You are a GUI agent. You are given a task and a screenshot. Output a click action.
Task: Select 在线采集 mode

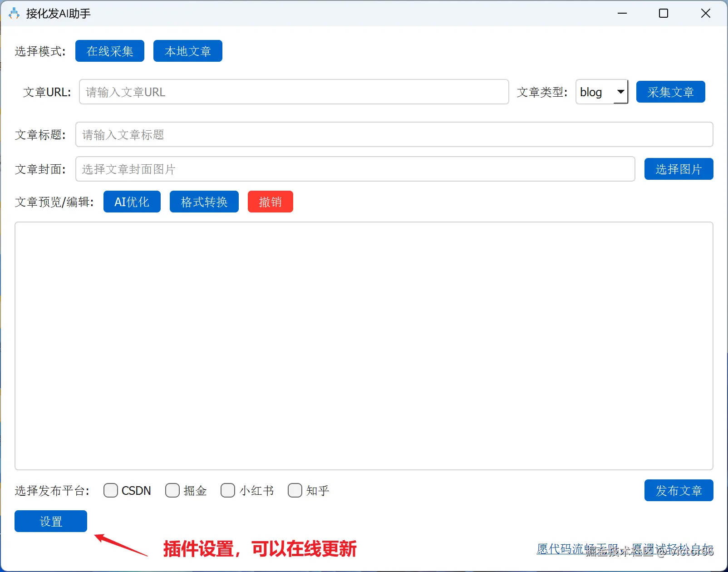pyautogui.click(x=110, y=51)
